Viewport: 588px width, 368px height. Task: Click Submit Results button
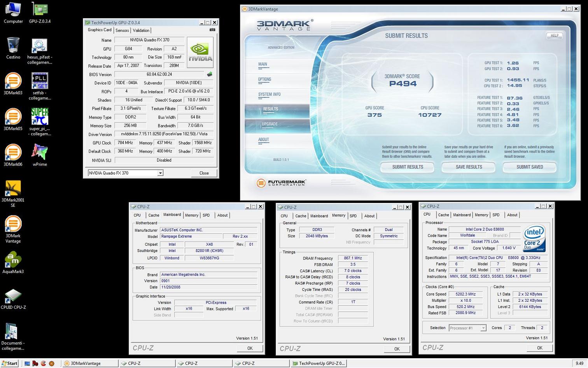(408, 167)
